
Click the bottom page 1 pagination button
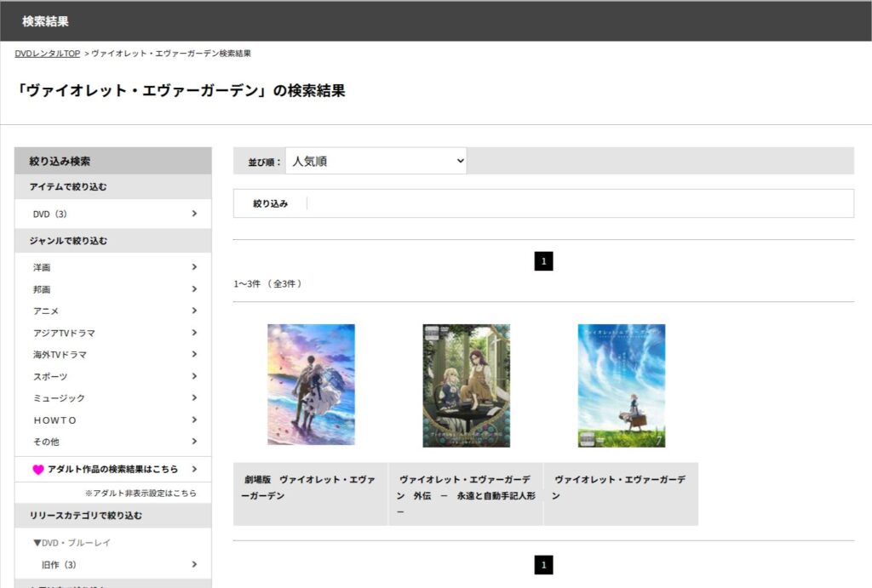(x=543, y=565)
